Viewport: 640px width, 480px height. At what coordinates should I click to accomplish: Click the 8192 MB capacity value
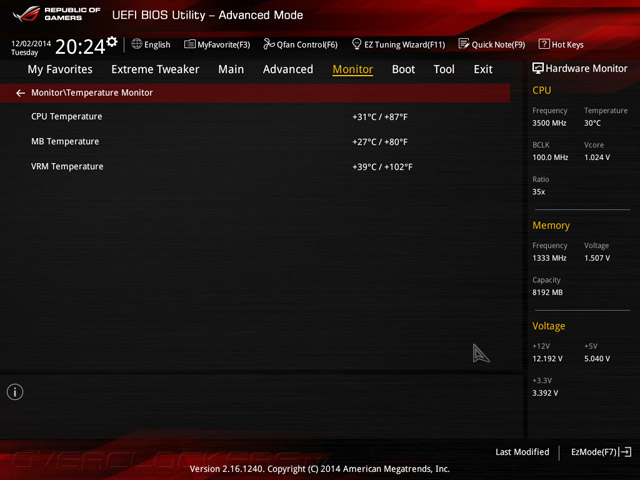coord(547,292)
